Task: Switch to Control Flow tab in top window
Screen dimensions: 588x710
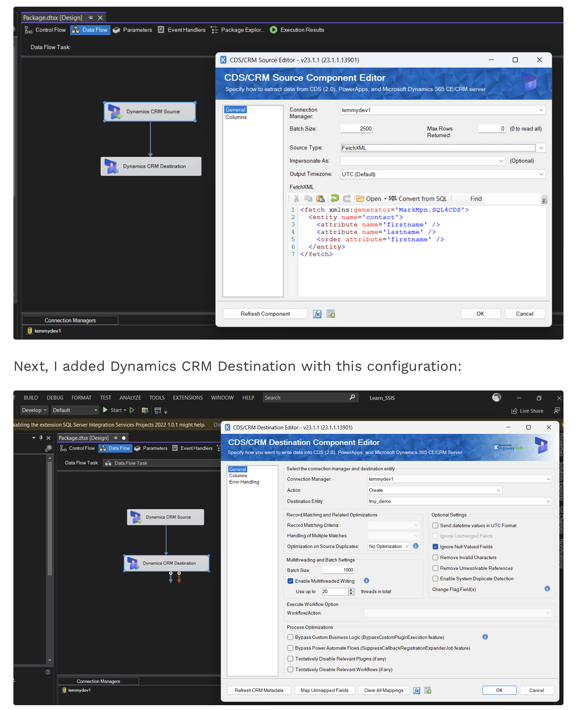Action: point(45,30)
